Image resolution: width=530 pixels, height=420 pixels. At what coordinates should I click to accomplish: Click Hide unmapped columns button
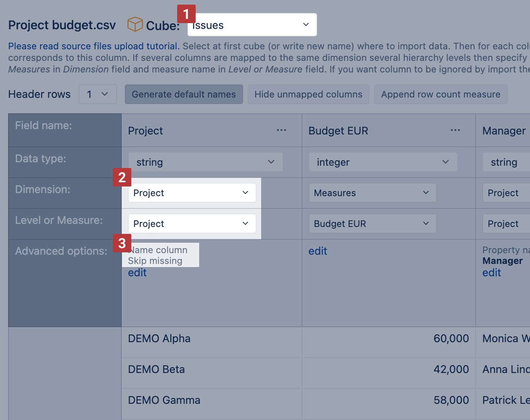coord(308,94)
